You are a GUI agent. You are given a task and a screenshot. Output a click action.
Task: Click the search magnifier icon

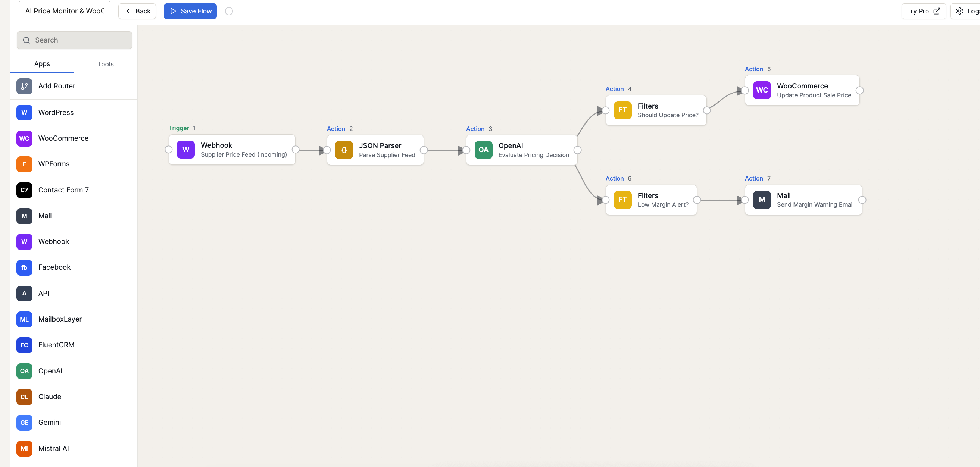(26, 40)
